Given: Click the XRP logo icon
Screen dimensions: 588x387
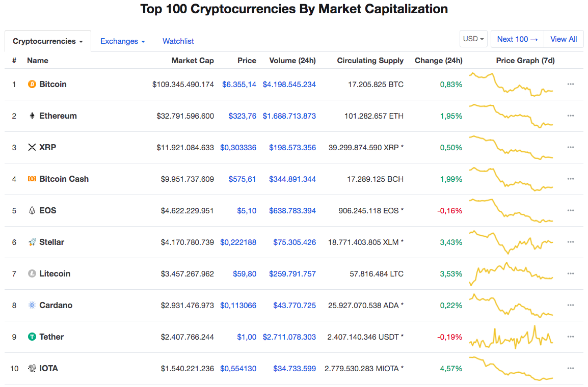Looking at the screenshot, I should click(32, 147).
